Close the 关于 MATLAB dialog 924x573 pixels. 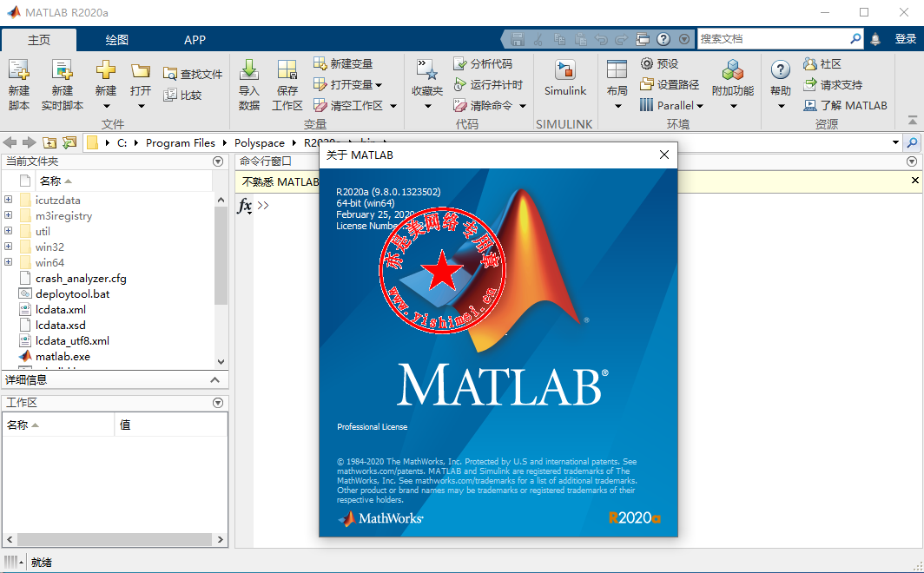tap(664, 155)
